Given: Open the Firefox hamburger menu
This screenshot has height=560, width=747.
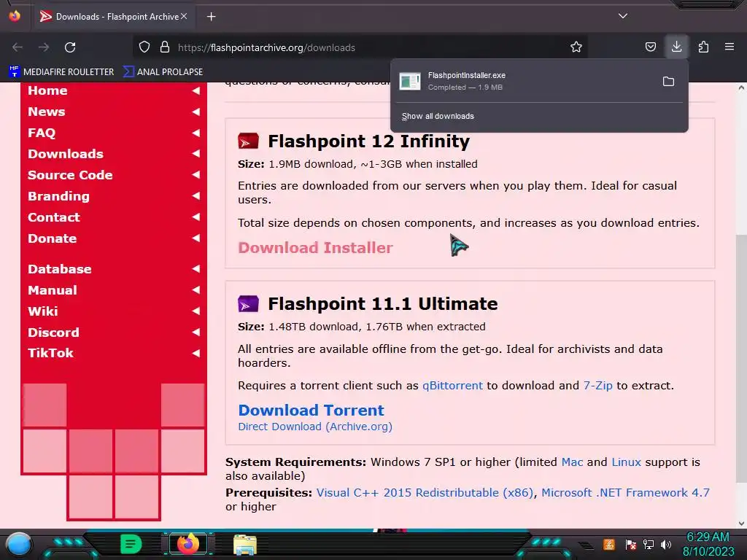Looking at the screenshot, I should point(729,47).
